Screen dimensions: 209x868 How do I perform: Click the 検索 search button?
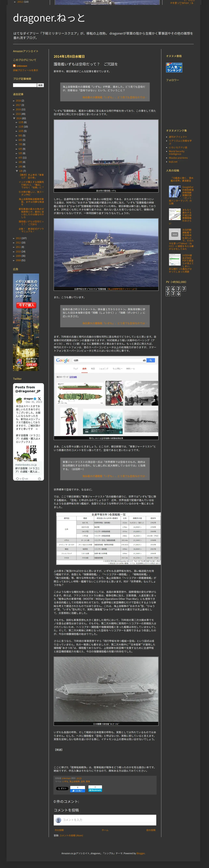pyautogui.click(x=41, y=85)
